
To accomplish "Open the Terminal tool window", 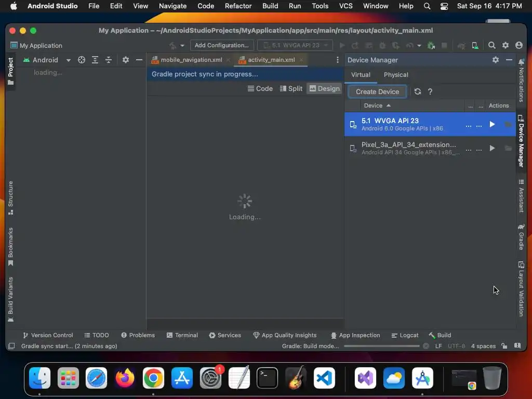I will point(182,335).
